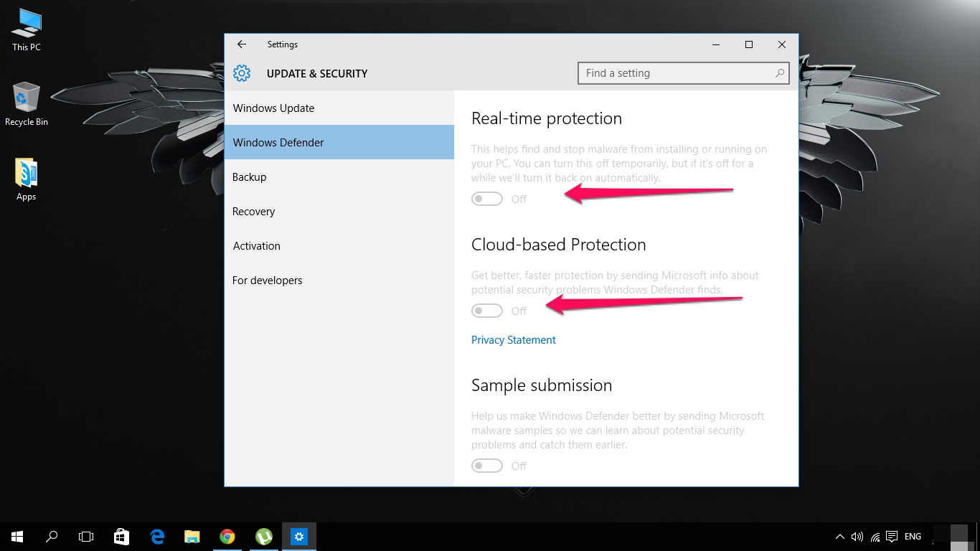Turn on Cloud-based Protection
This screenshot has width=980, height=551.
pos(487,310)
